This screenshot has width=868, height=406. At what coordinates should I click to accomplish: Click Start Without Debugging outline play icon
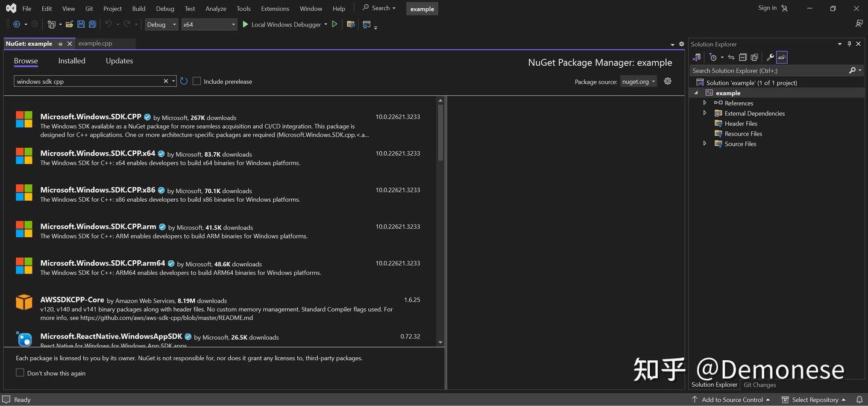click(335, 25)
